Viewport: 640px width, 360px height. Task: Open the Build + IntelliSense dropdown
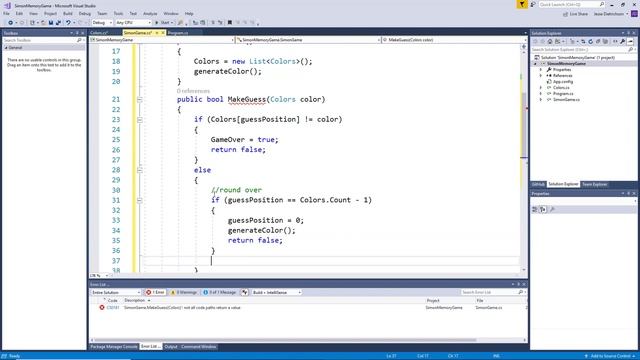(x=276, y=292)
